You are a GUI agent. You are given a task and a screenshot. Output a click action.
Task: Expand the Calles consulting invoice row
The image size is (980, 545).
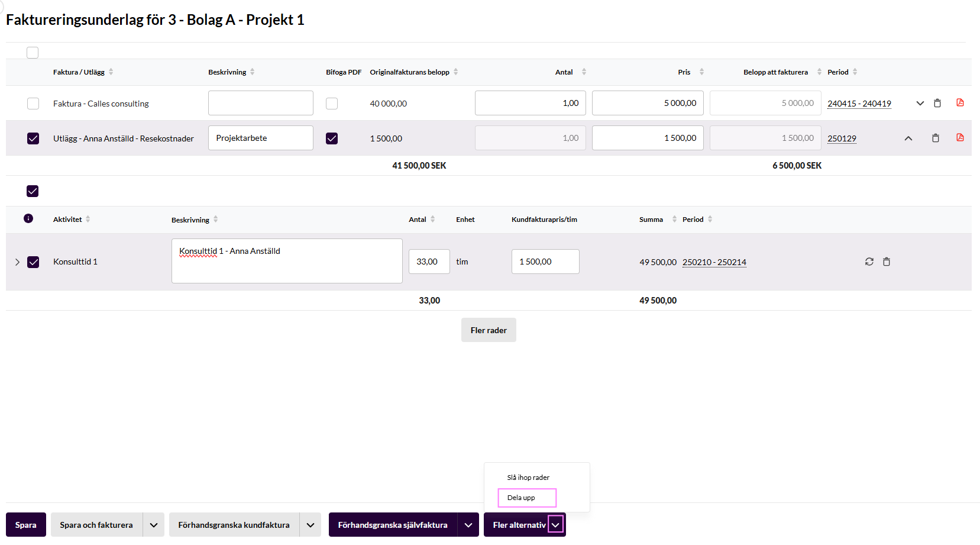click(x=920, y=104)
